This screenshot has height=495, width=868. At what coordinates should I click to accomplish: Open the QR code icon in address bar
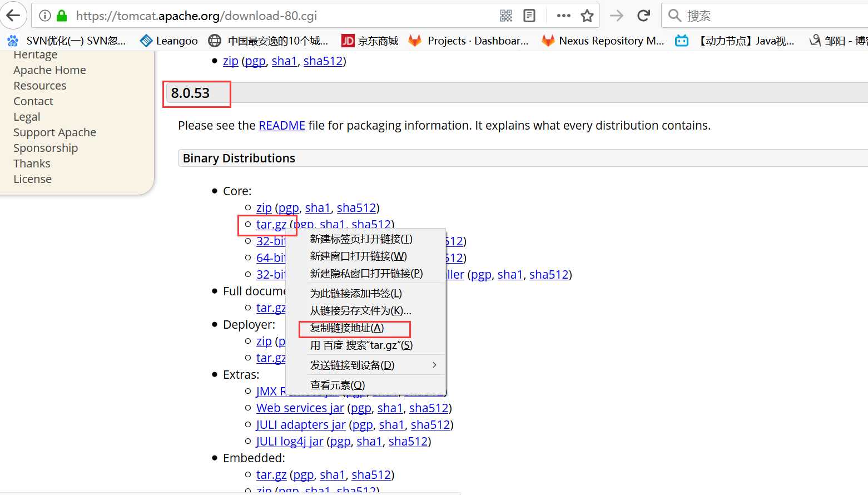pos(506,16)
